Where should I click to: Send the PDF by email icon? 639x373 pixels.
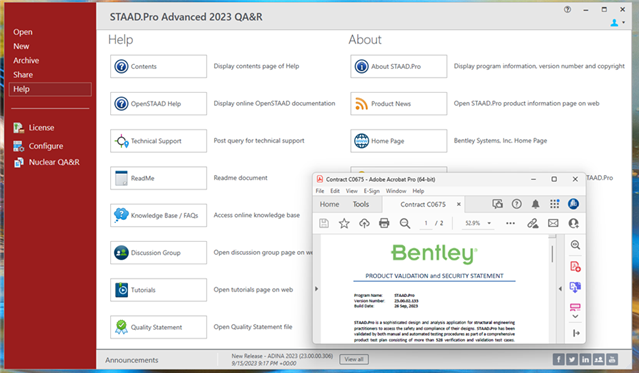click(553, 223)
